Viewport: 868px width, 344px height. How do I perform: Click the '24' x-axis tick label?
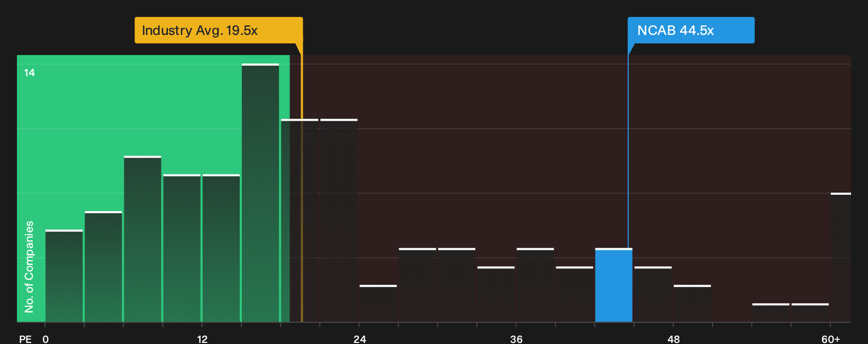(x=359, y=339)
